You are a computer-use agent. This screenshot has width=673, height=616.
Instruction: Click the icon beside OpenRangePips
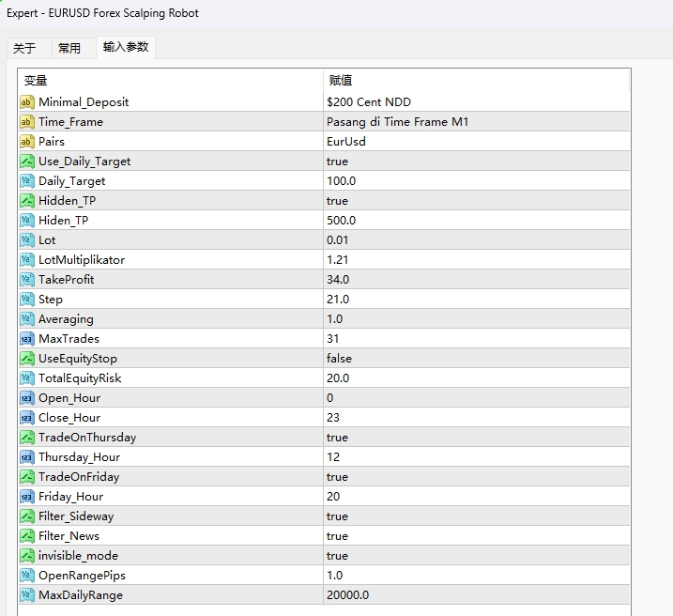coord(27,576)
